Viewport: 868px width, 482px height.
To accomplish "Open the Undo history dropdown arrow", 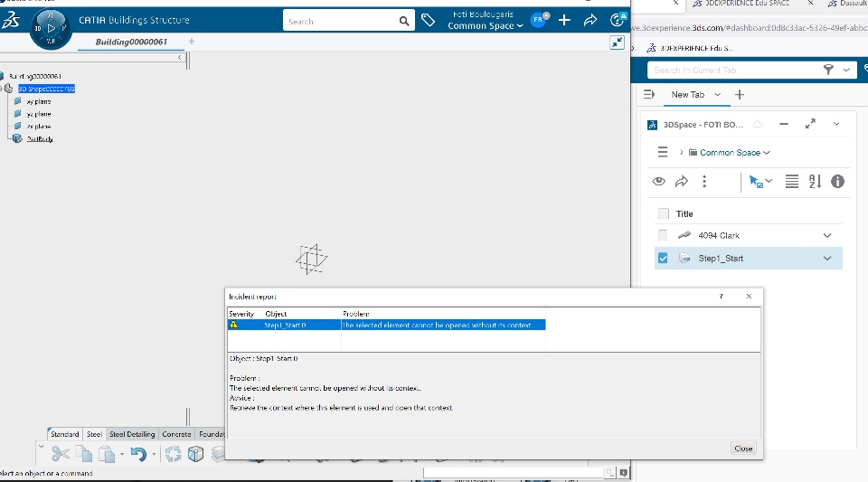I will coord(154,455).
